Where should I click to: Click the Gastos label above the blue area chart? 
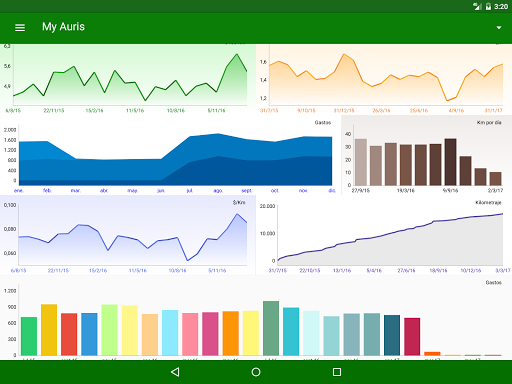click(x=323, y=123)
